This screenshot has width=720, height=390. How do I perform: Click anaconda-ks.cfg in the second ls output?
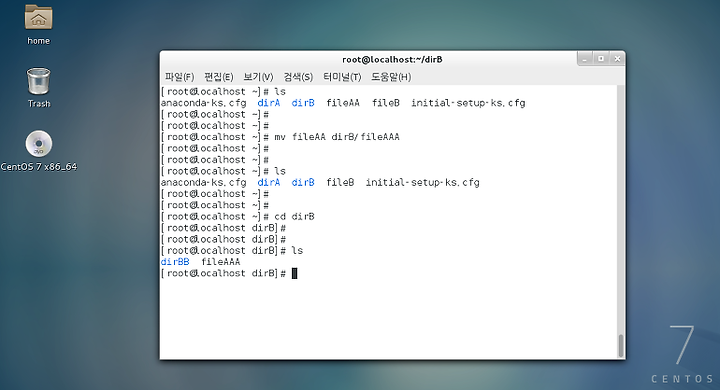(x=203, y=182)
